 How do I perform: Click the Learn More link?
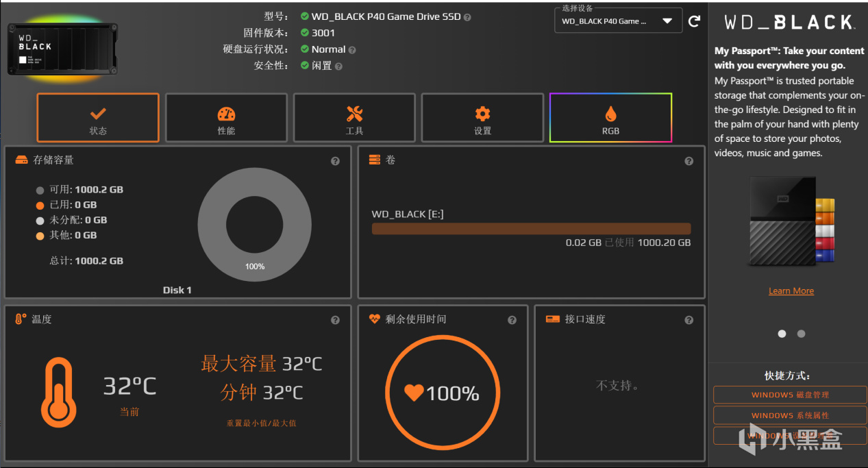point(791,291)
